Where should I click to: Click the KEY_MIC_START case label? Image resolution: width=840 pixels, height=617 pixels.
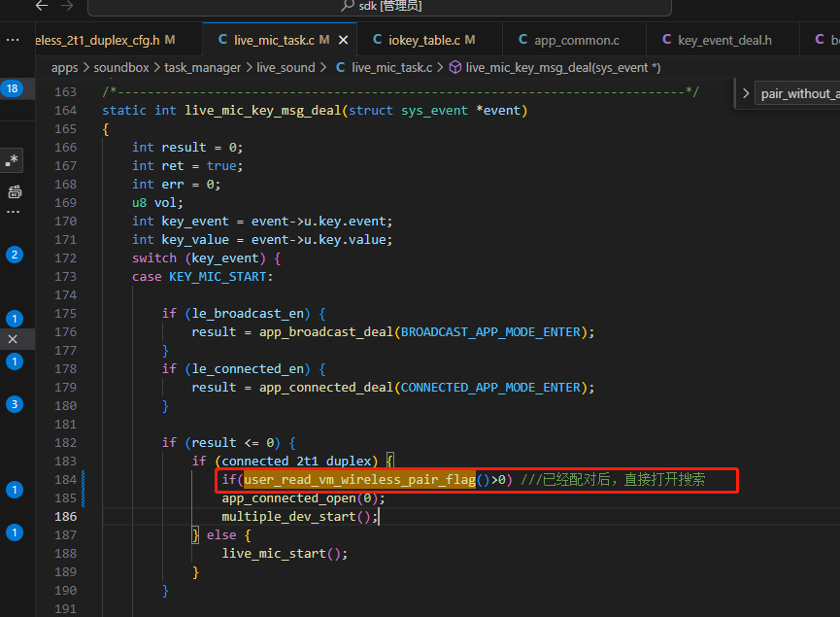click(218, 277)
